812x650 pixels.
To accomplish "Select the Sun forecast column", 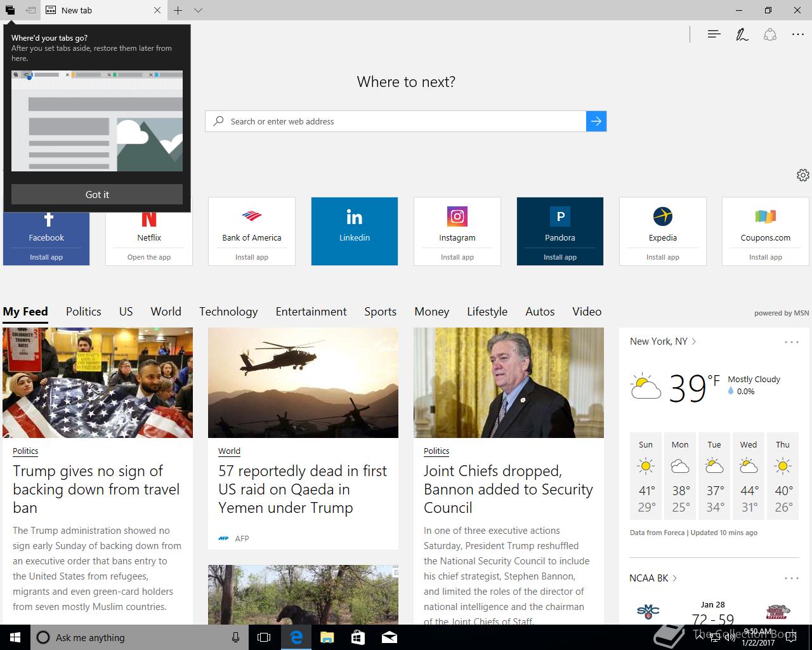I will (646, 477).
